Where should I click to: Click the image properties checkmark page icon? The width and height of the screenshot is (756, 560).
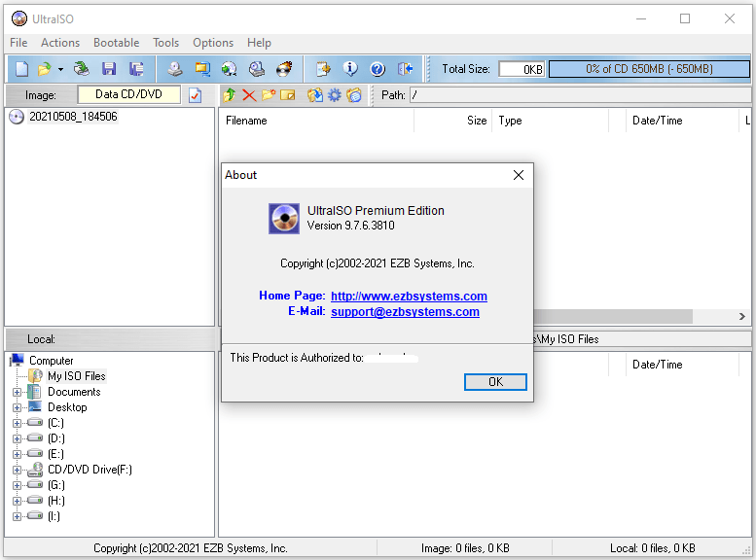[x=196, y=95]
